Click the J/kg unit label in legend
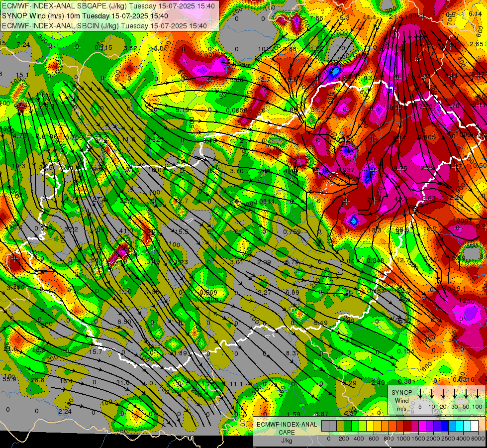487x448 pixels. pyautogui.click(x=287, y=440)
